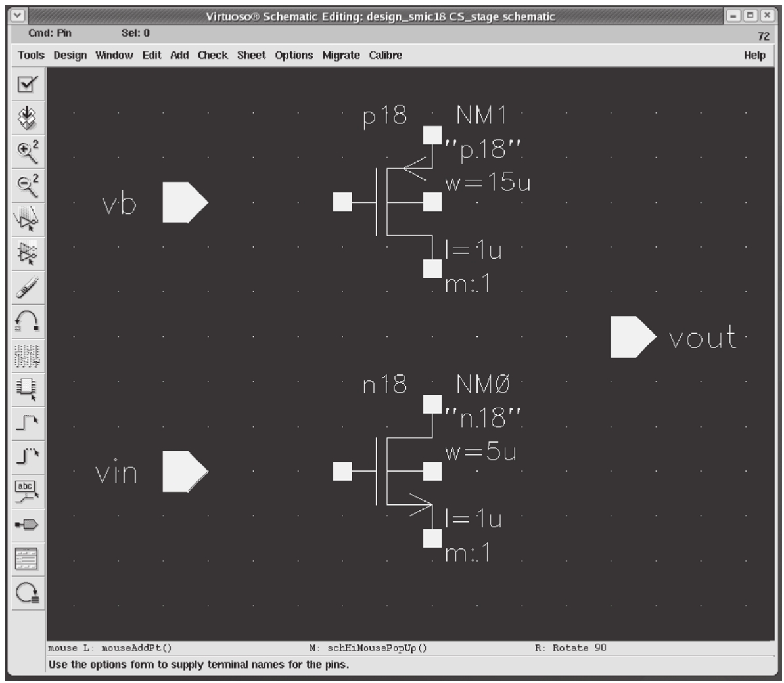The height and width of the screenshot is (683, 784).
Task: Select the Add Pin tool
Action: coord(28,525)
